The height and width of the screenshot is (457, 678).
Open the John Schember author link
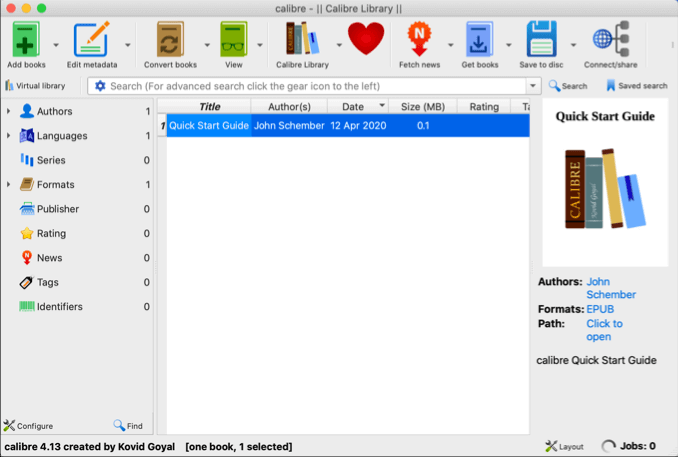[610, 288]
